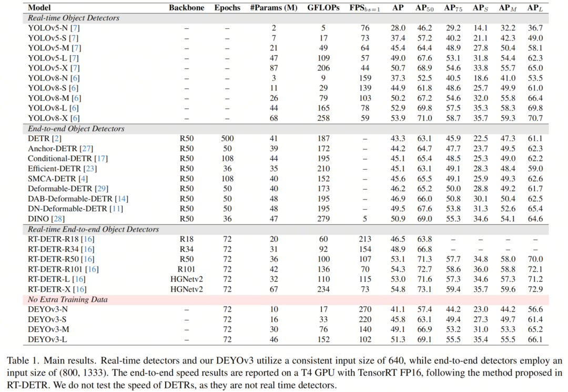Select HGNetv2 backbone in RT-DETR-L row
The image size is (568, 392).
tap(187, 280)
